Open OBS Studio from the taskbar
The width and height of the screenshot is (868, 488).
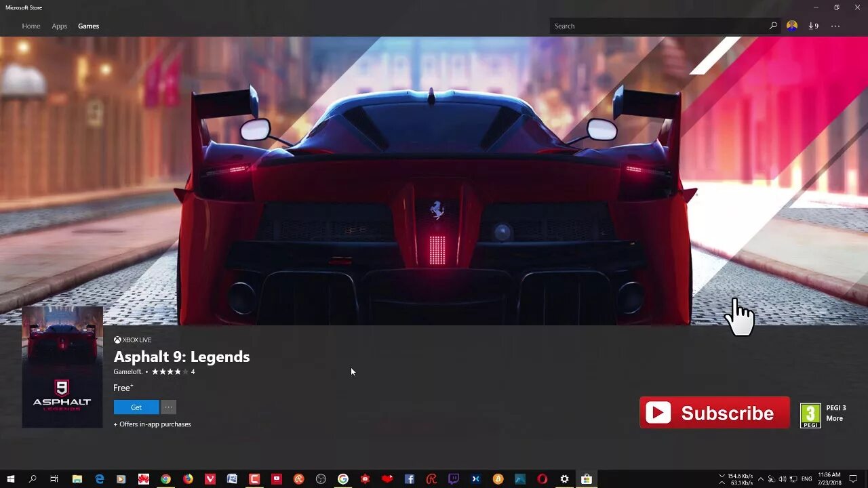click(319, 479)
